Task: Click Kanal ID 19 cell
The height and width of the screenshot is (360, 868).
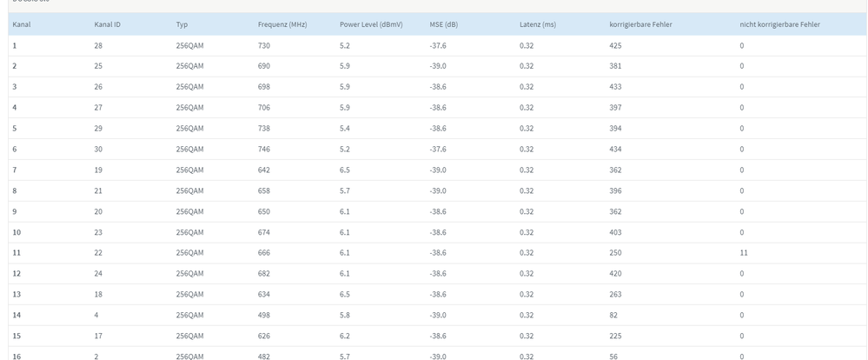Action: [x=98, y=170]
